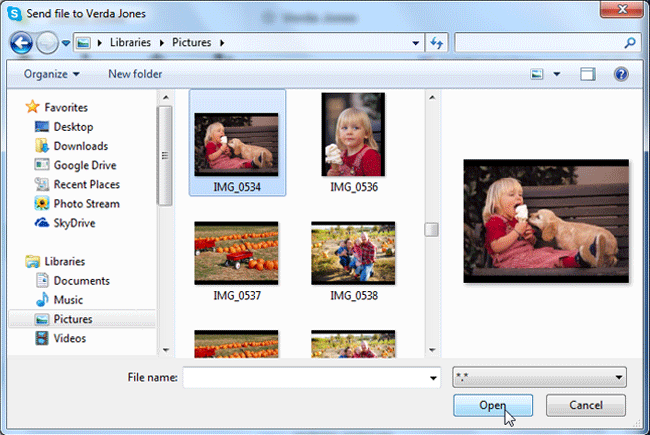The height and width of the screenshot is (435, 650).
Task: Open the file type filter combo box
Action: (x=539, y=377)
